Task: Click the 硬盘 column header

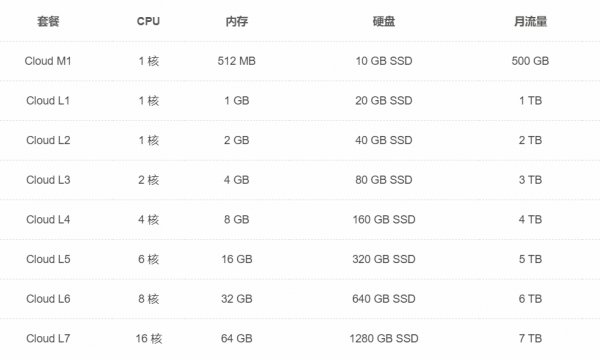Action: pyautogui.click(x=384, y=21)
